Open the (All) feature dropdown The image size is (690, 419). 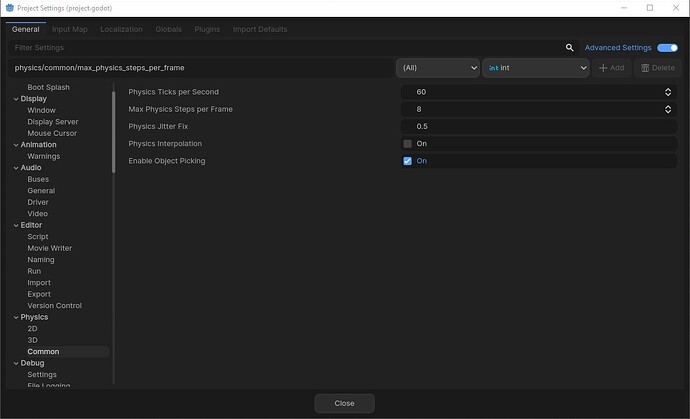[438, 68]
